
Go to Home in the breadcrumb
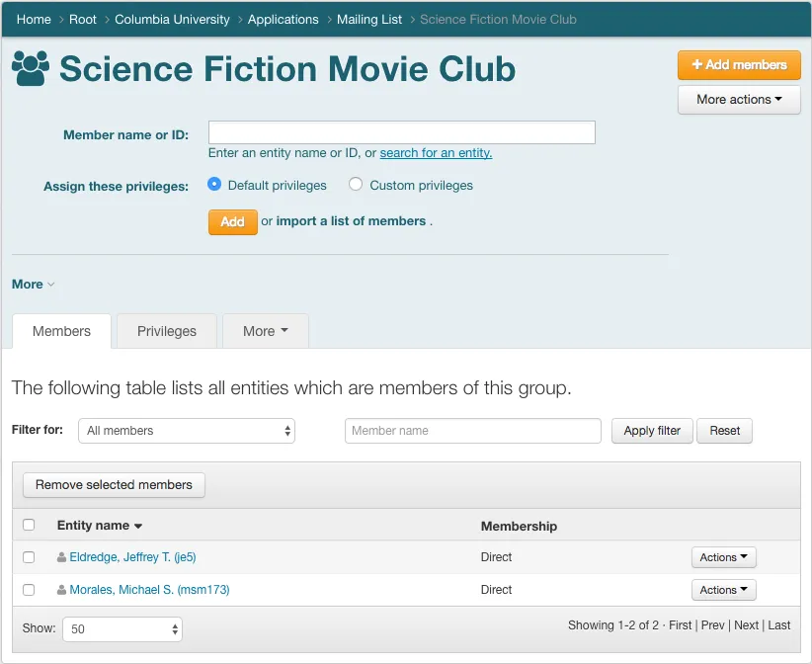click(34, 19)
